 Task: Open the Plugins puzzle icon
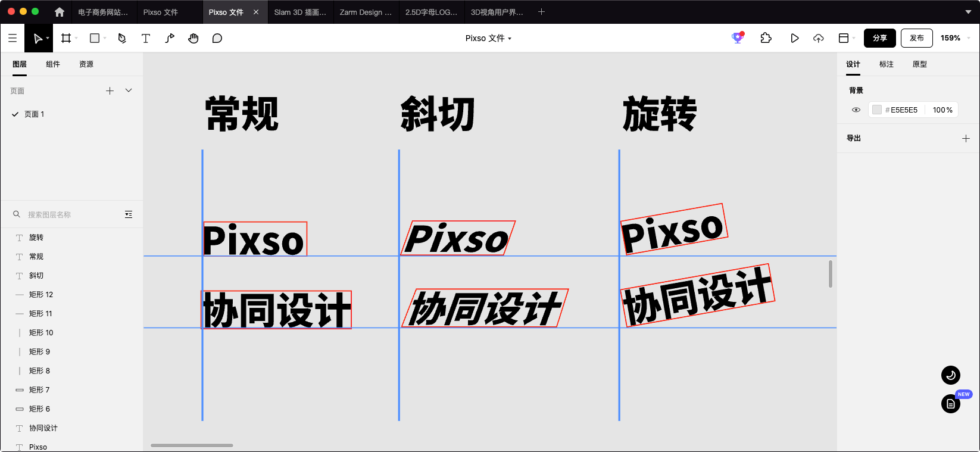pyautogui.click(x=766, y=38)
